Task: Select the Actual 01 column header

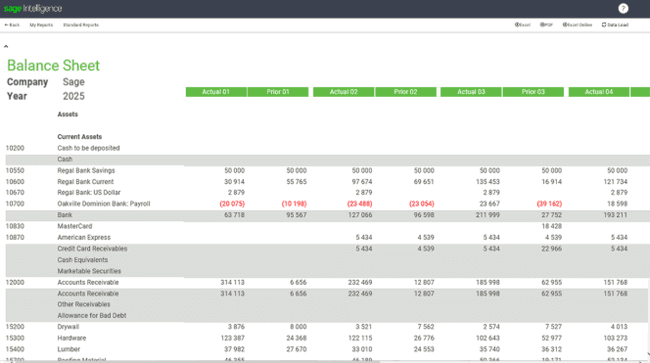Action: point(216,92)
